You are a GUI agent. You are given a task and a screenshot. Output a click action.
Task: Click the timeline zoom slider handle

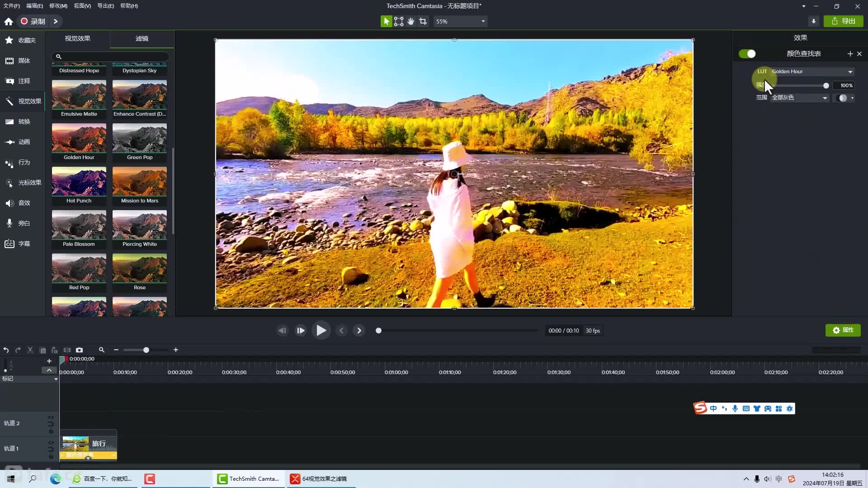point(146,350)
